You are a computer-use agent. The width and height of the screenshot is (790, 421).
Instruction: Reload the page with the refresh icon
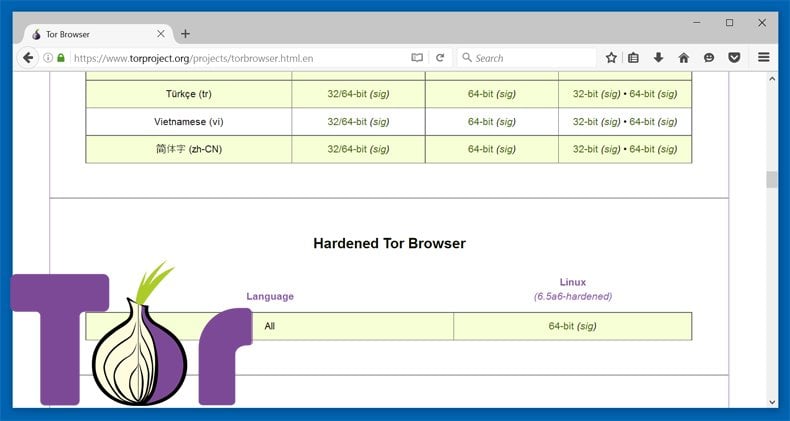click(440, 58)
